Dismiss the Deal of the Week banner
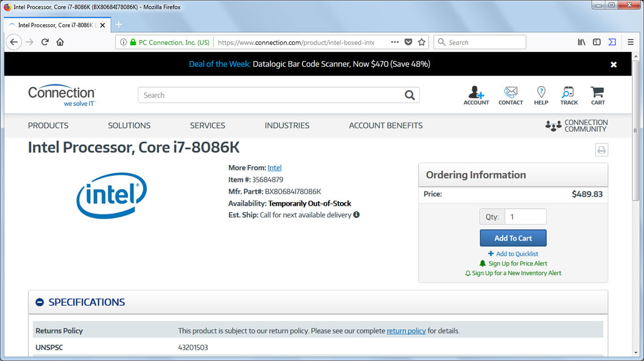The width and height of the screenshot is (644, 361). (613, 64)
